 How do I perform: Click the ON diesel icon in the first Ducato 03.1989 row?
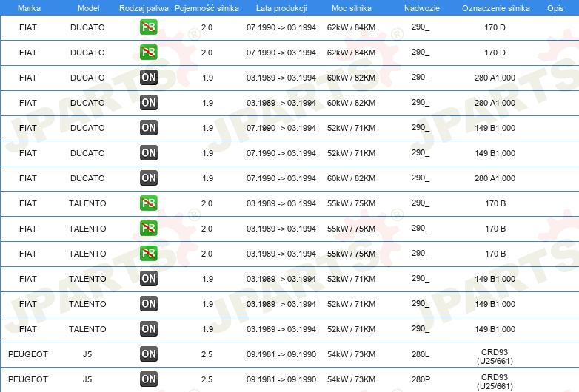(148, 78)
